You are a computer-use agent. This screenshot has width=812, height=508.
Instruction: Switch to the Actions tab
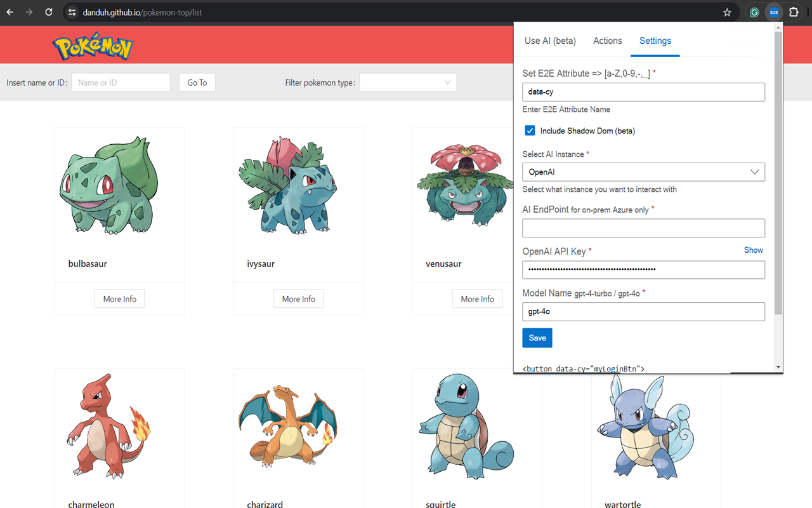pyautogui.click(x=607, y=41)
